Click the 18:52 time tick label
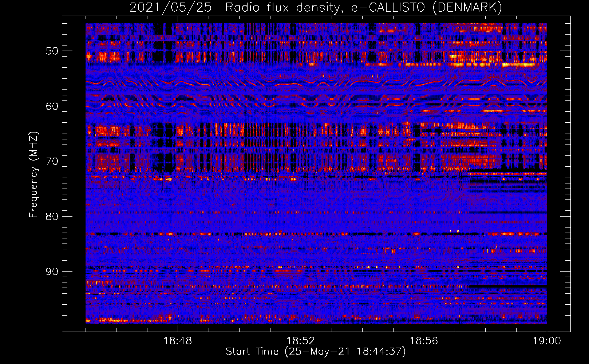Screen dimensions: 589x364 coord(301,341)
